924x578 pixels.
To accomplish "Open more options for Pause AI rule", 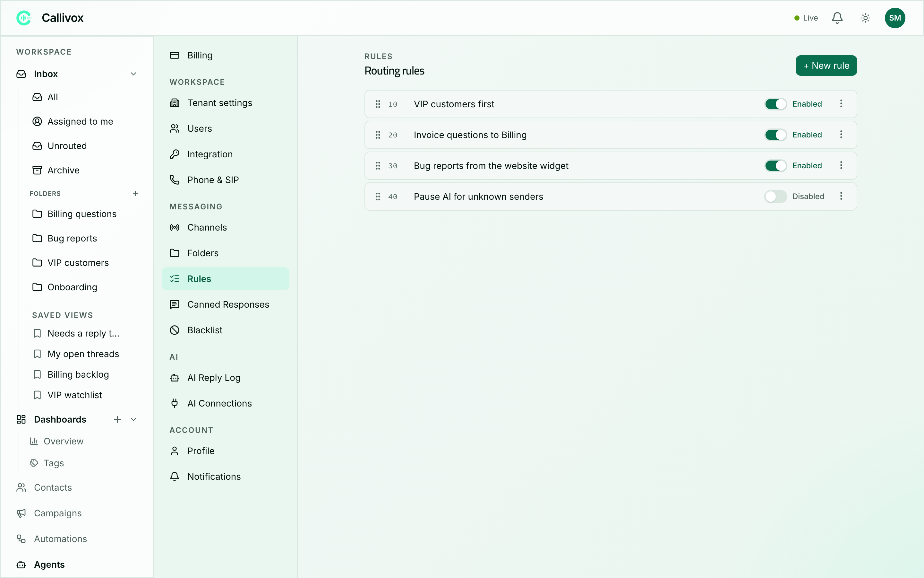I will point(841,196).
